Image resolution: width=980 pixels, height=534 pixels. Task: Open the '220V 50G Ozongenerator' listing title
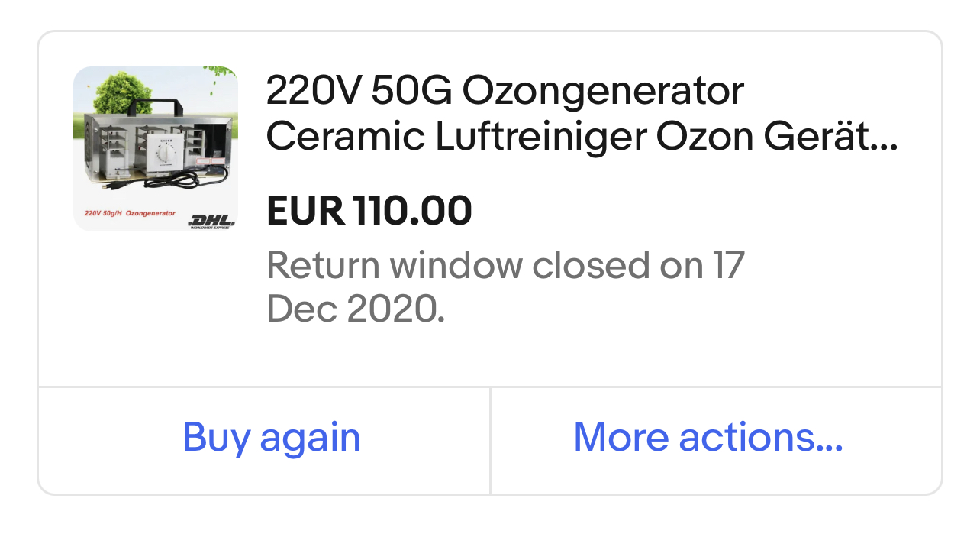505,92
